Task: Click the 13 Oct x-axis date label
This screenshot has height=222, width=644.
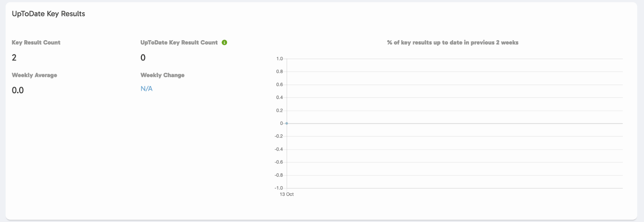Action: (287, 194)
